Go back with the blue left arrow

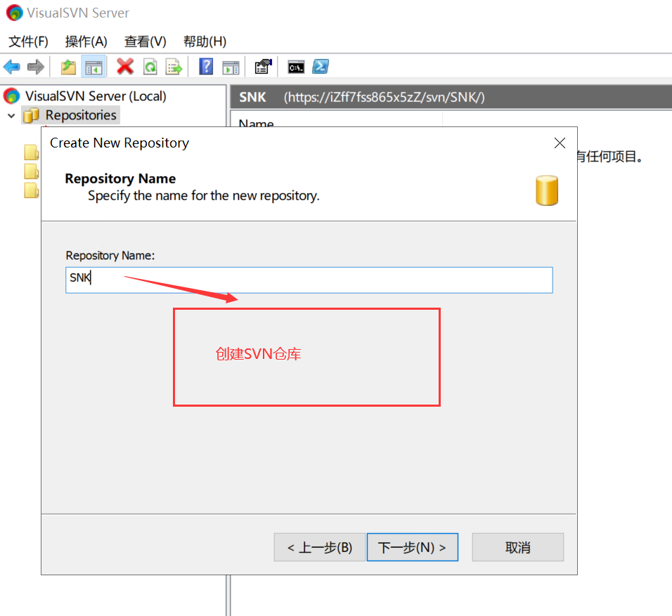(x=11, y=67)
